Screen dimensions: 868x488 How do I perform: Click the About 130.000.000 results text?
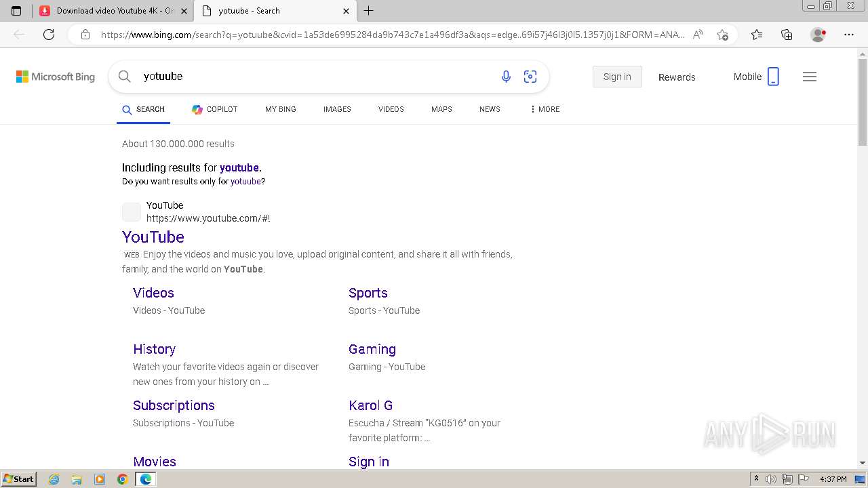[x=178, y=144]
